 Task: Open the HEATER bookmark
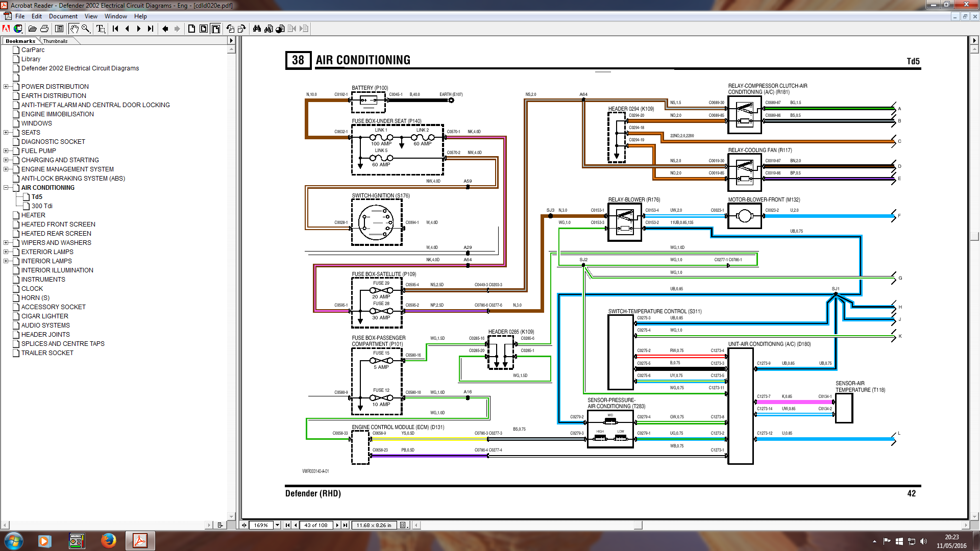coord(33,215)
